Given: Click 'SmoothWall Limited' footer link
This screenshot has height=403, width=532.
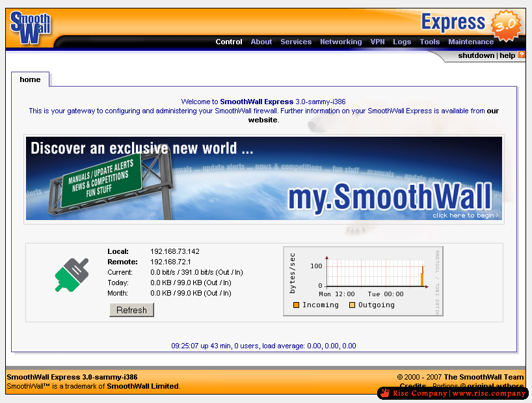Looking at the screenshot, I should coord(143,386).
